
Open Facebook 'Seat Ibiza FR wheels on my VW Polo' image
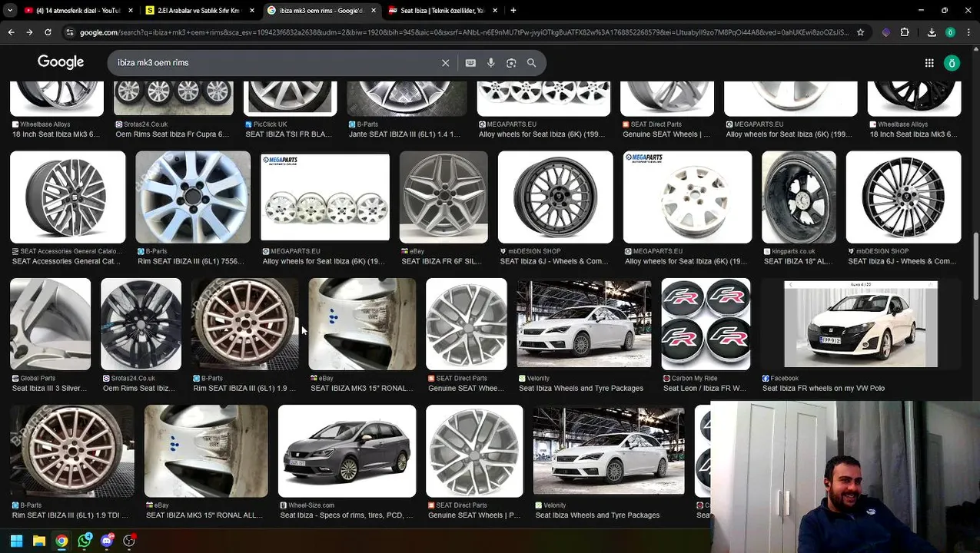coord(861,324)
